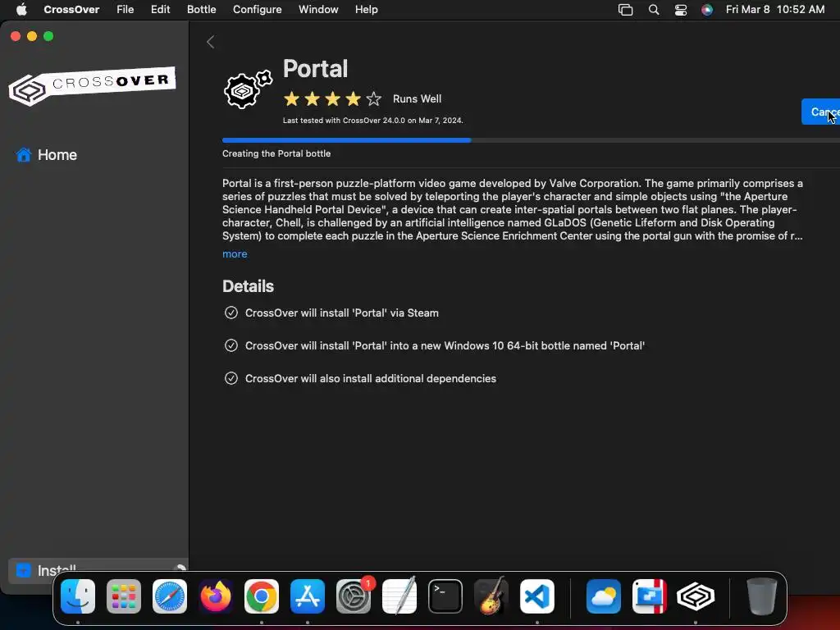
Task: Open Terminal from the Dock
Action: pyautogui.click(x=445, y=596)
